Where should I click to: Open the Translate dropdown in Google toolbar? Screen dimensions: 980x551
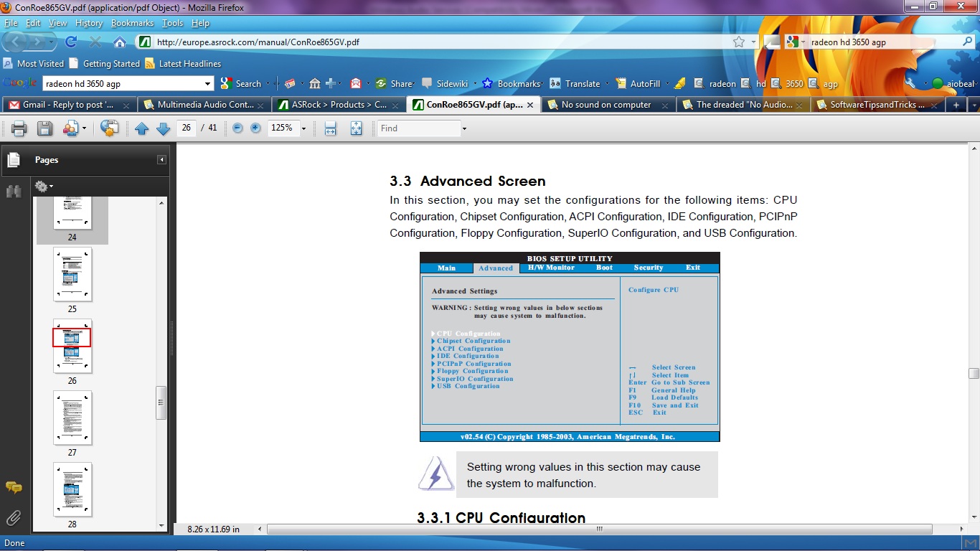[x=607, y=83]
